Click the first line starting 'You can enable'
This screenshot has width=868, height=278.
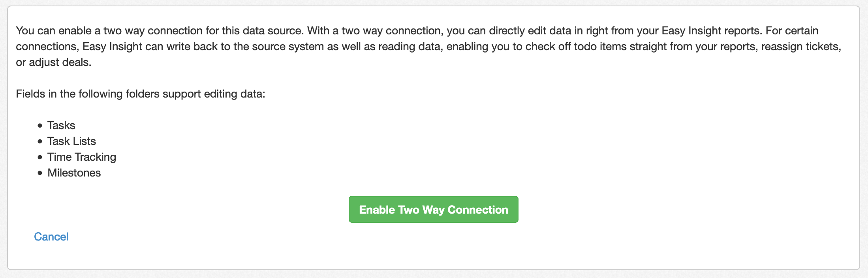click(417, 30)
